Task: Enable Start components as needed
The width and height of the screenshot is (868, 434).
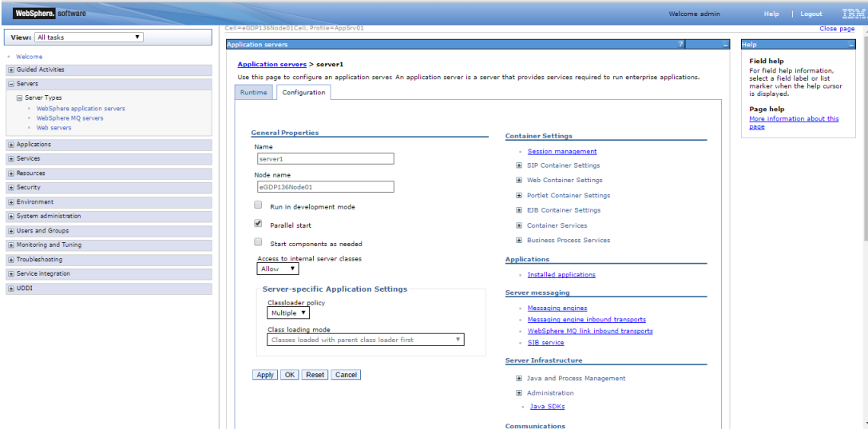Action: pyautogui.click(x=258, y=242)
